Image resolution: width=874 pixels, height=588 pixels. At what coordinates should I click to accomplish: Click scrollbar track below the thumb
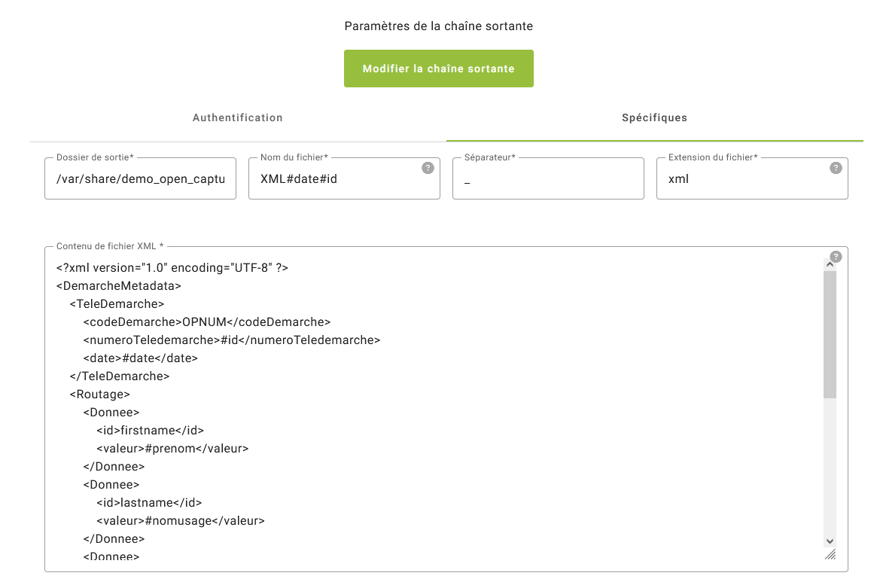tap(830, 467)
